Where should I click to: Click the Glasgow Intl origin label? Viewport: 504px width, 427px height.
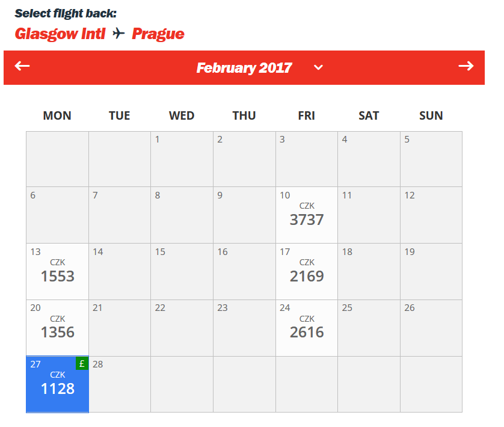60,34
